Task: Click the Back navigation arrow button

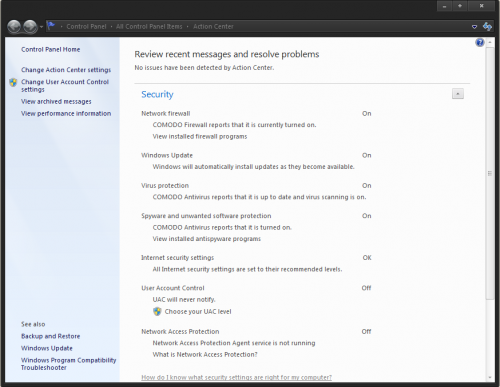Action: click(x=14, y=27)
